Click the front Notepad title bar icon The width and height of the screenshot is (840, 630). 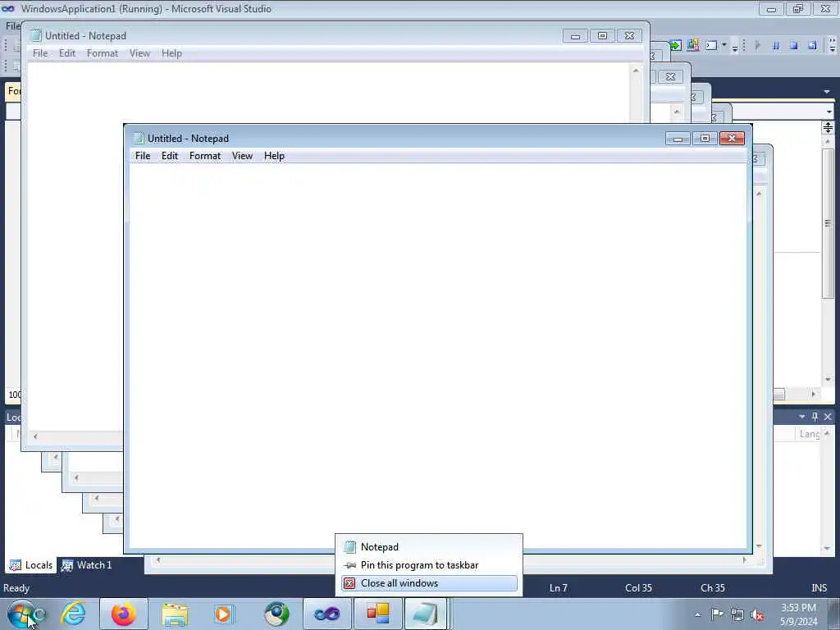coord(138,138)
